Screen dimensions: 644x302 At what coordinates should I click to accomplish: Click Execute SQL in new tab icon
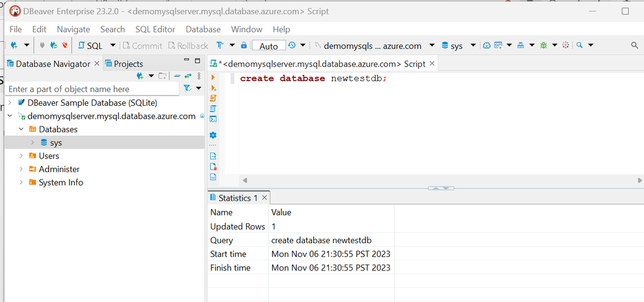[213, 88]
